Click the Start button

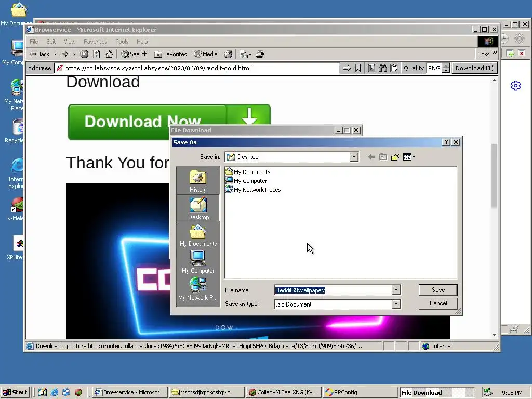point(15,392)
